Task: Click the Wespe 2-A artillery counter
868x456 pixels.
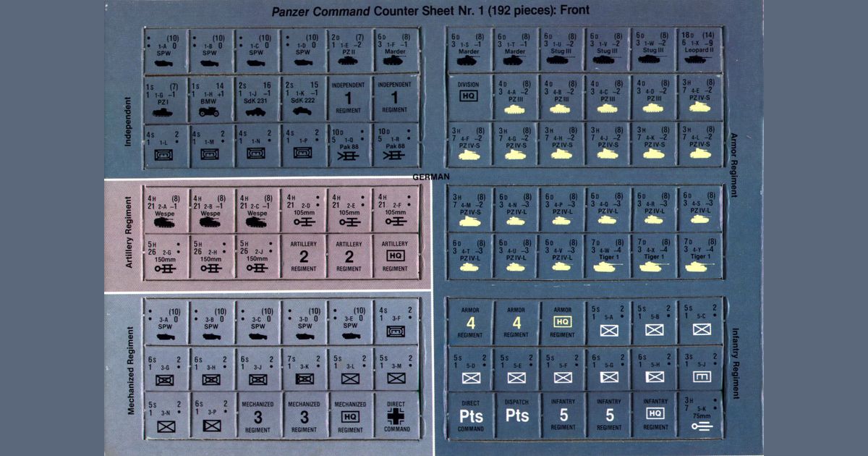Action: click(165, 208)
